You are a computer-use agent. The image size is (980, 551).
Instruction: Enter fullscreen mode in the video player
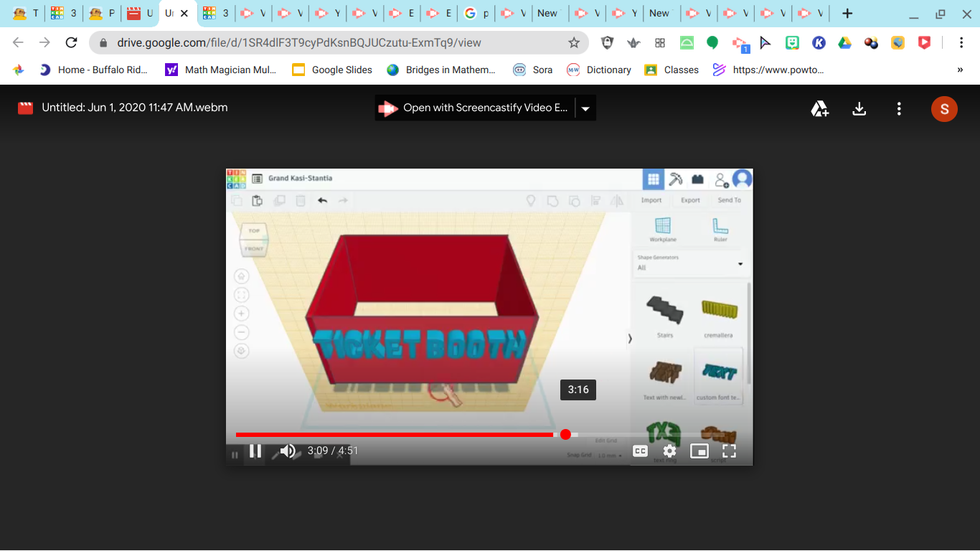pyautogui.click(x=729, y=451)
